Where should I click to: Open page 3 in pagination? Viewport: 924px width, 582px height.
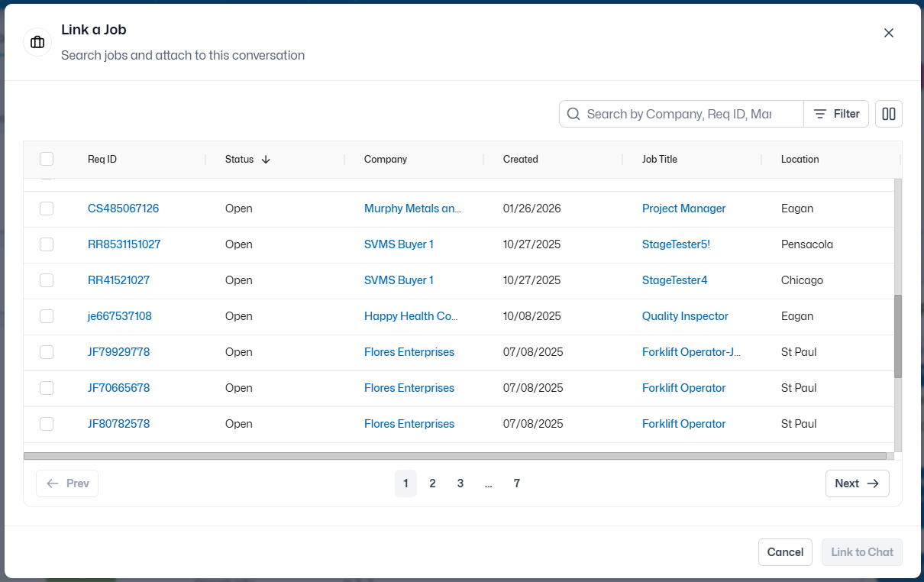tap(460, 483)
